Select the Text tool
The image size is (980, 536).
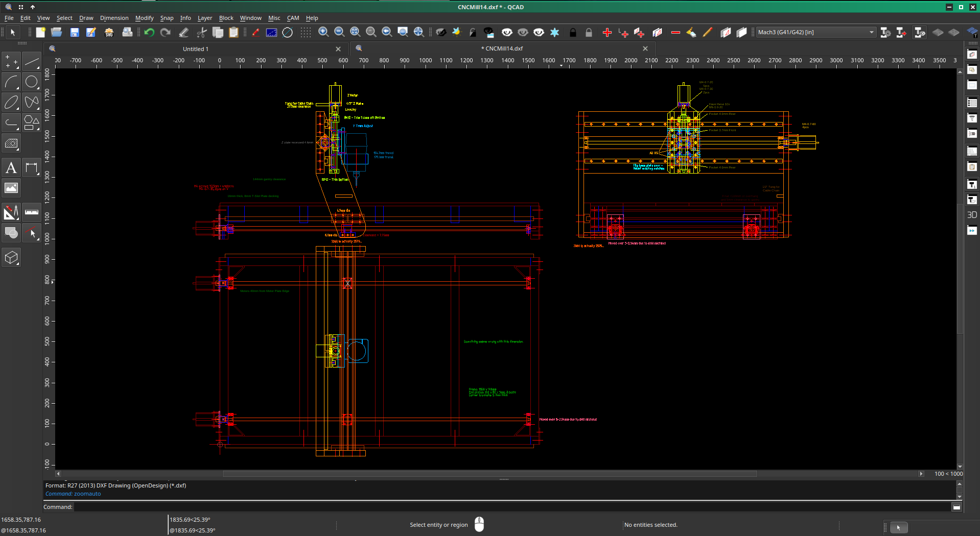[x=11, y=167]
